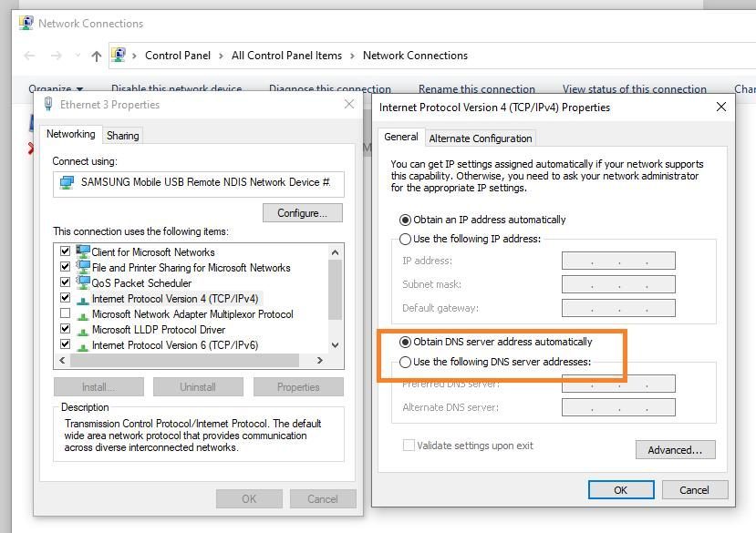
Task: Navigate to All Control Panel Items breadcrumb
Action: click(x=286, y=56)
